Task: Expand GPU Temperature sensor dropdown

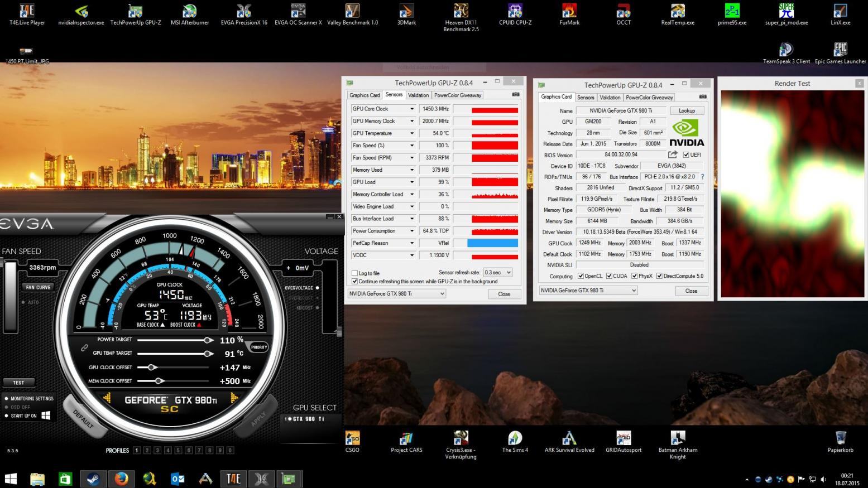Action: [x=412, y=133]
